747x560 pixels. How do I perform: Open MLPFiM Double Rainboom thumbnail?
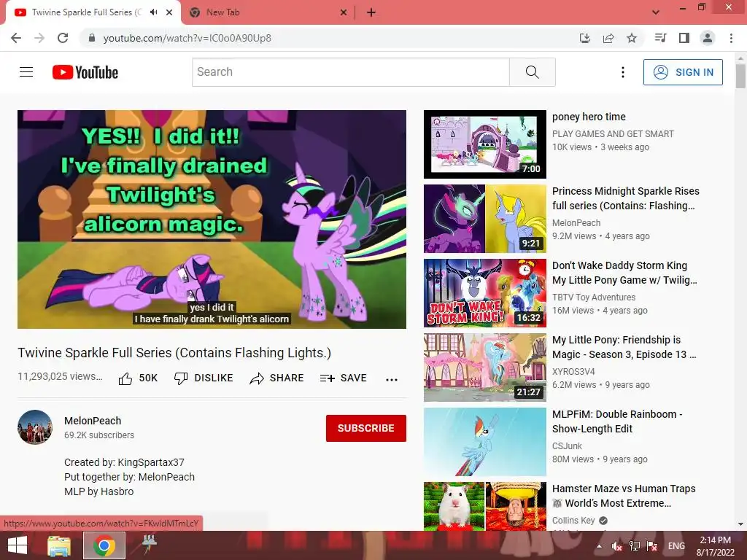coord(485,442)
